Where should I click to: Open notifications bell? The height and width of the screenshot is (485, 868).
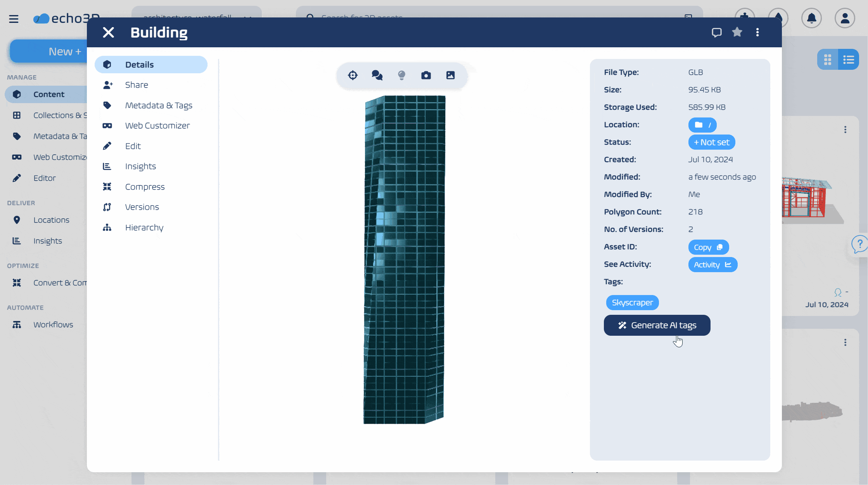tap(811, 18)
